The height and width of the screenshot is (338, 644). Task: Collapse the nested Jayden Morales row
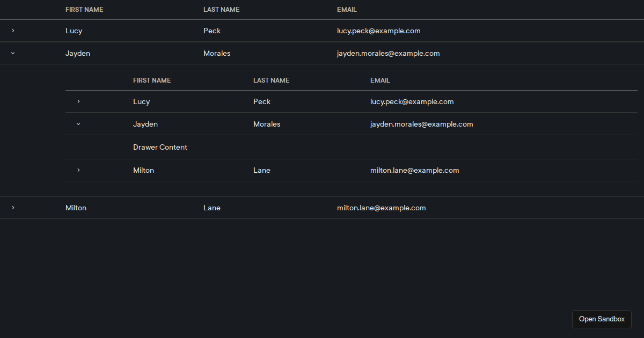pos(78,124)
